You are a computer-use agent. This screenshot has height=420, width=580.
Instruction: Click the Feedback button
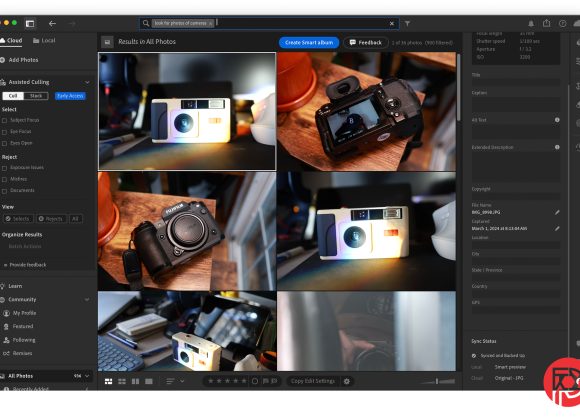point(366,43)
